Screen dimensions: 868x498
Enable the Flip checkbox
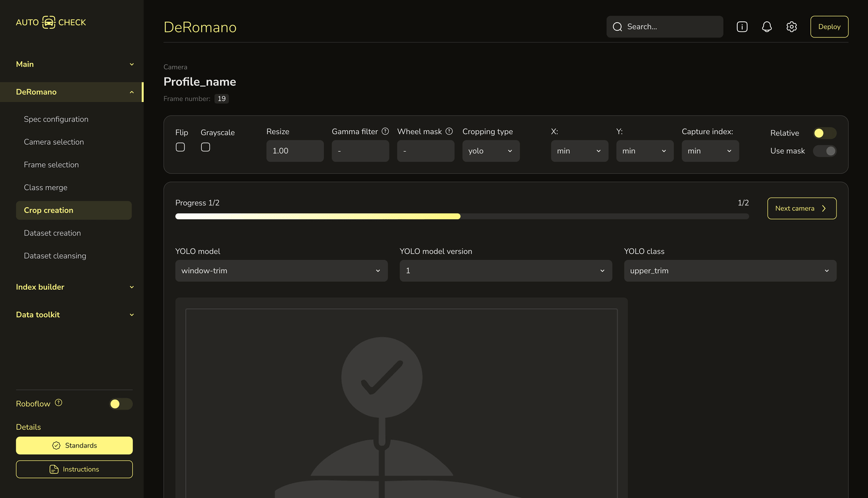(x=181, y=147)
